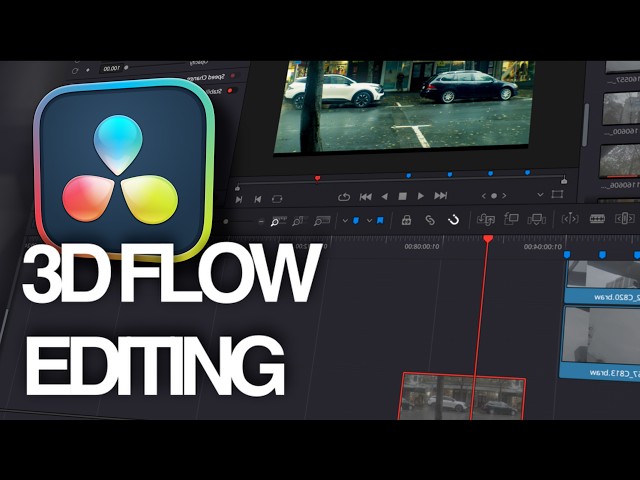
Task: Click the mirrored Speed Change label
Action: point(204,77)
